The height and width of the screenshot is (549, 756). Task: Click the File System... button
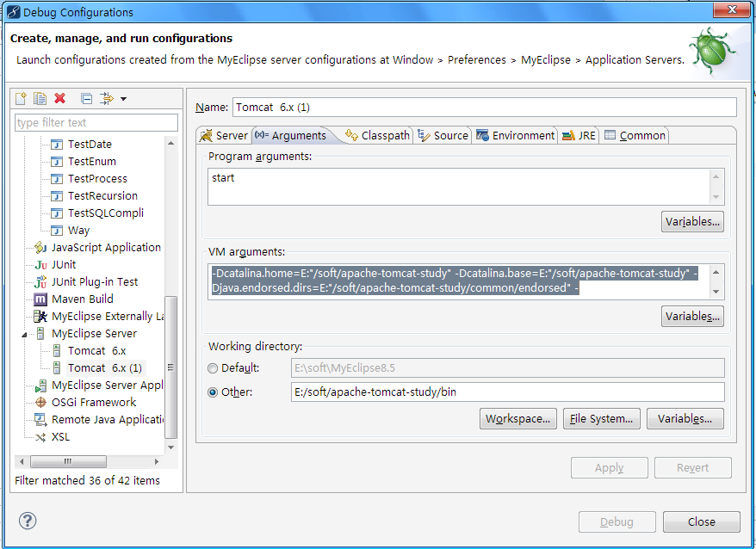(601, 419)
